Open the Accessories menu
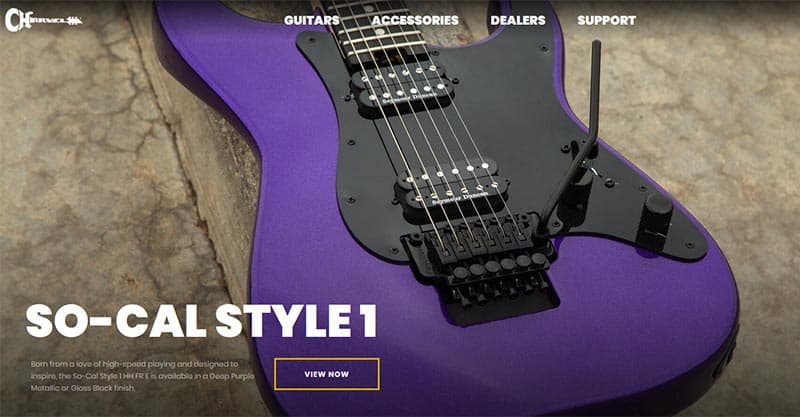The width and height of the screenshot is (800, 417). tap(415, 20)
